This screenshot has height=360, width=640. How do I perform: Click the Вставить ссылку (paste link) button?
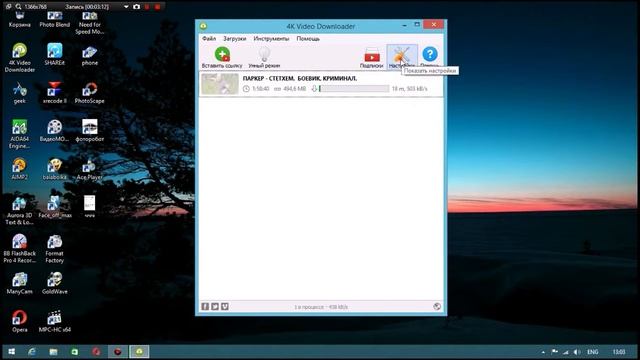(222, 58)
